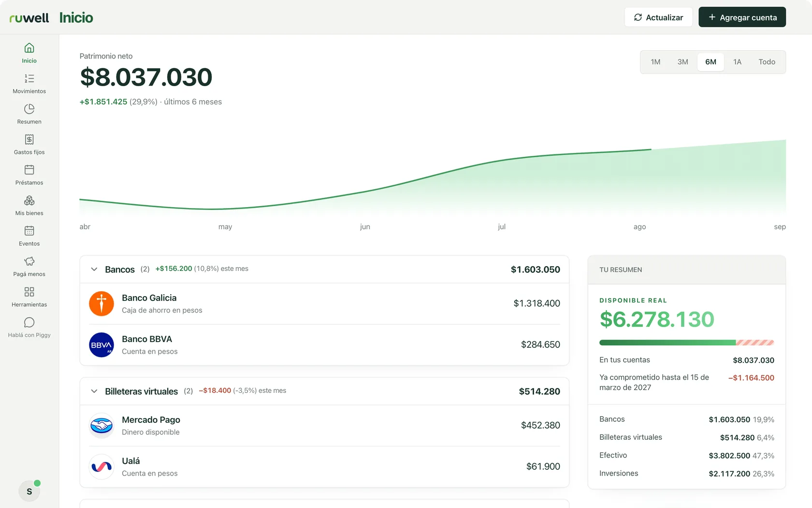Click the ruwell logo
812x508 pixels.
click(29, 18)
